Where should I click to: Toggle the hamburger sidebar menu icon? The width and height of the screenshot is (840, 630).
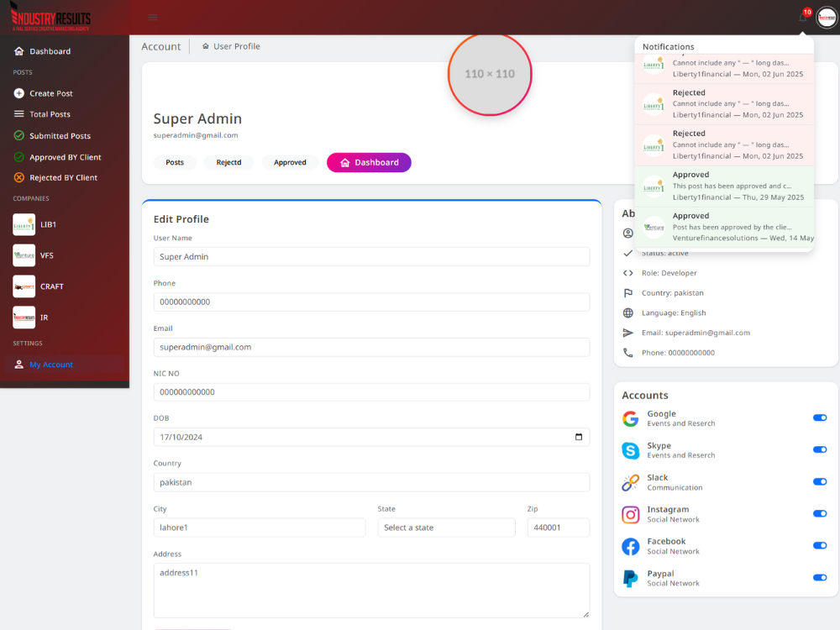[153, 18]
